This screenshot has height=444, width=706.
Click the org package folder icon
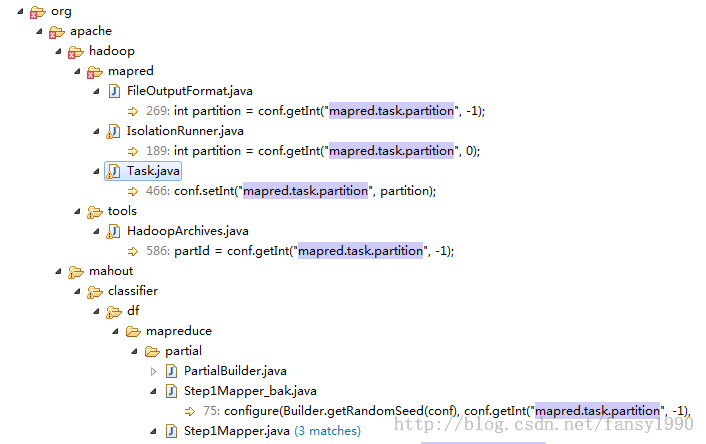[x=37, y=11]
